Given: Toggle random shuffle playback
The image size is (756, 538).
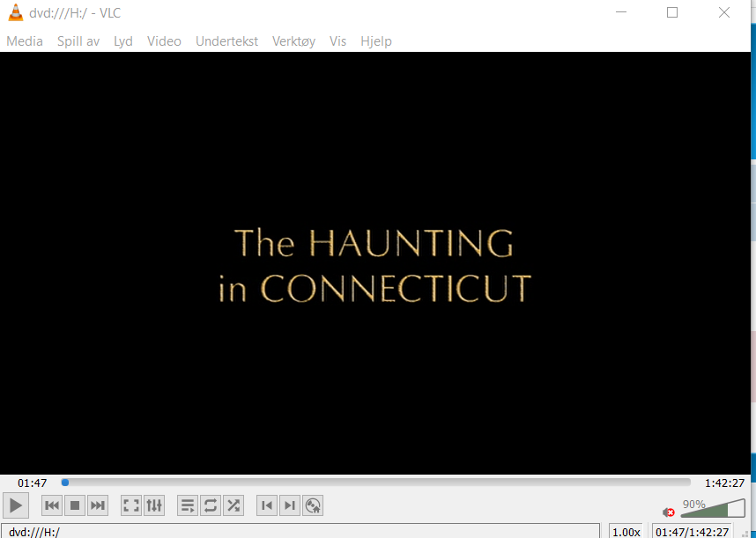Looking at the screenshot, I should [233, 505].
